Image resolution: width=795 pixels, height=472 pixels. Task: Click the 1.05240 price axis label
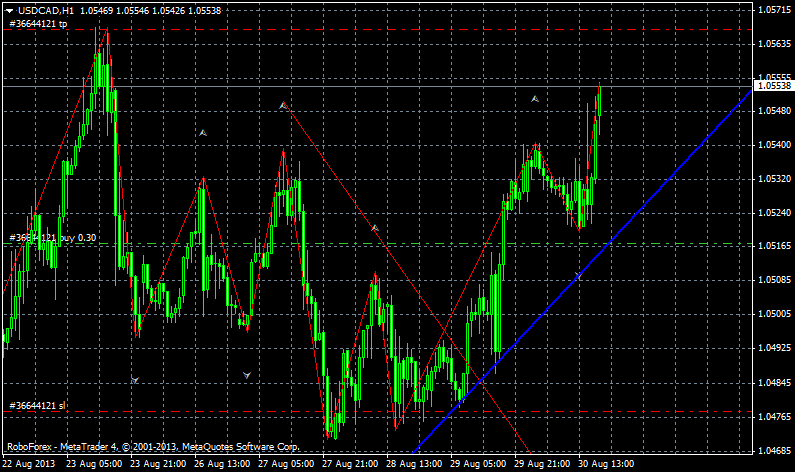774,212
